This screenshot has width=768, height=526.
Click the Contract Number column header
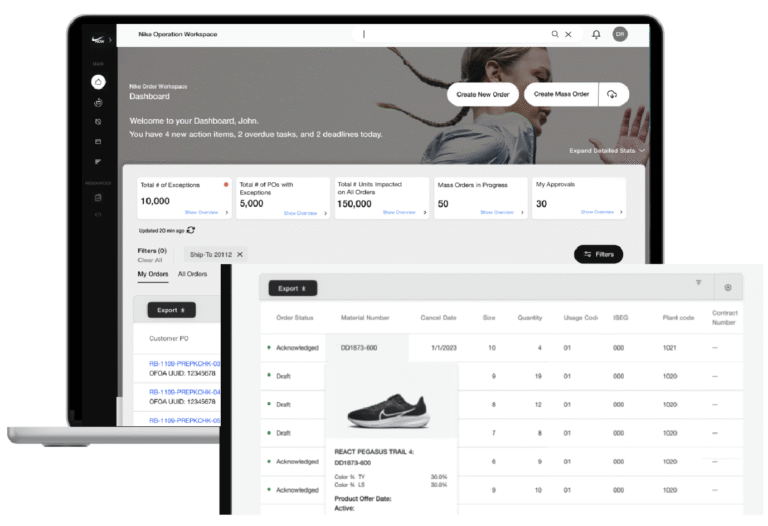tap(724, 317)
